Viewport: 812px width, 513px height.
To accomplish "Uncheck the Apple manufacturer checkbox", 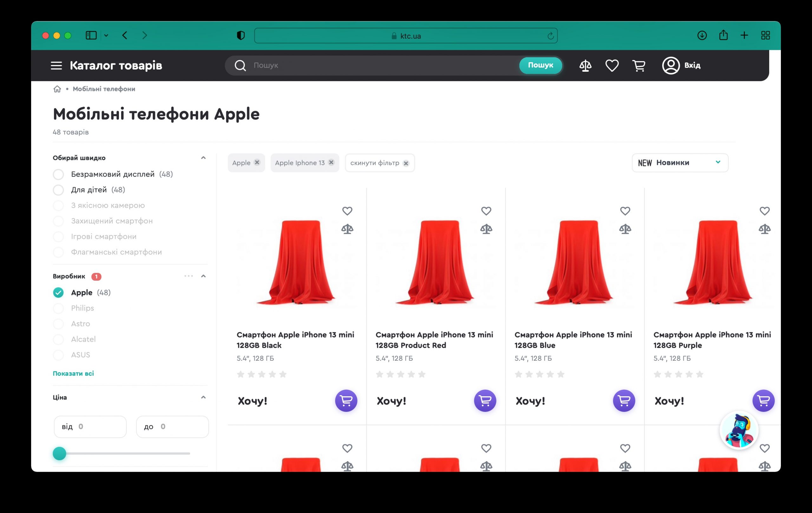I will tap(58, 293).
